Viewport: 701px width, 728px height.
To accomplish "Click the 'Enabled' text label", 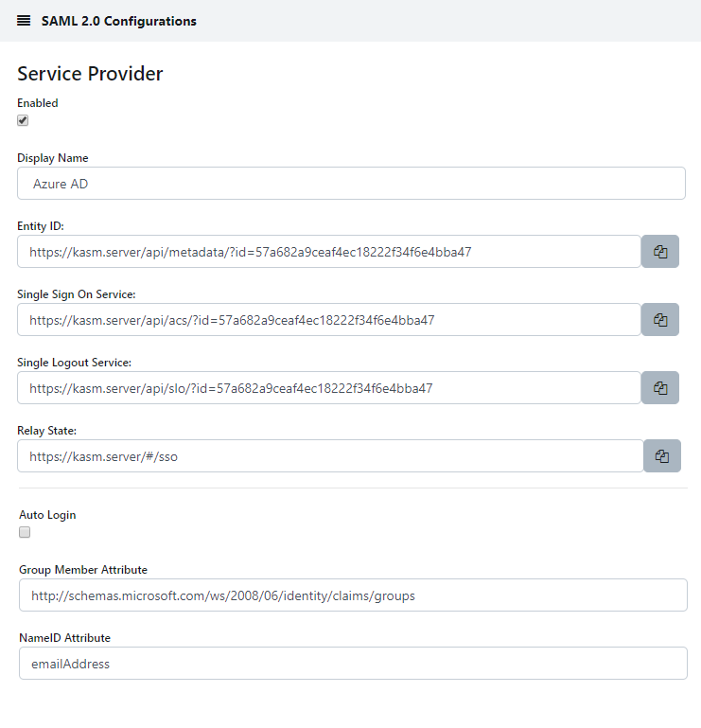I will pyautogui.click(x=38, y=103).
